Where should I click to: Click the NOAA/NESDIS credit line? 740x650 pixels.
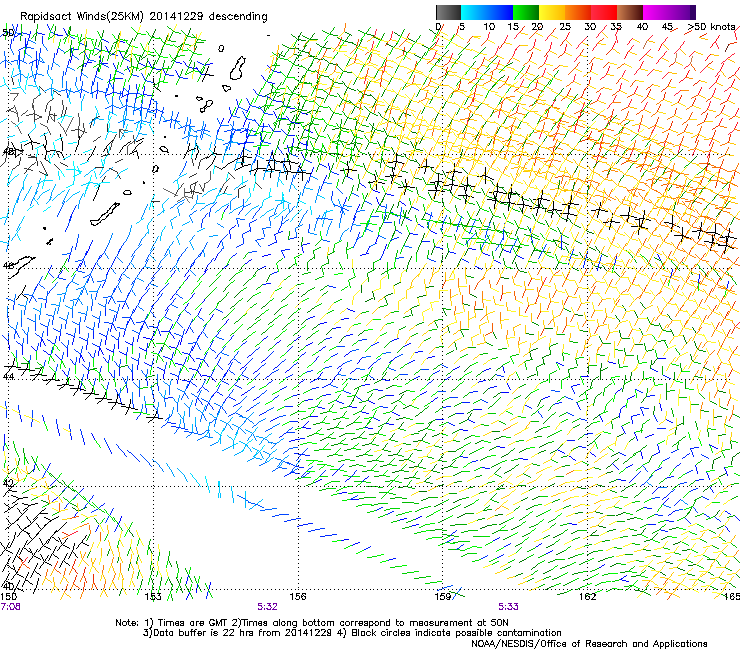click(589, 644)
